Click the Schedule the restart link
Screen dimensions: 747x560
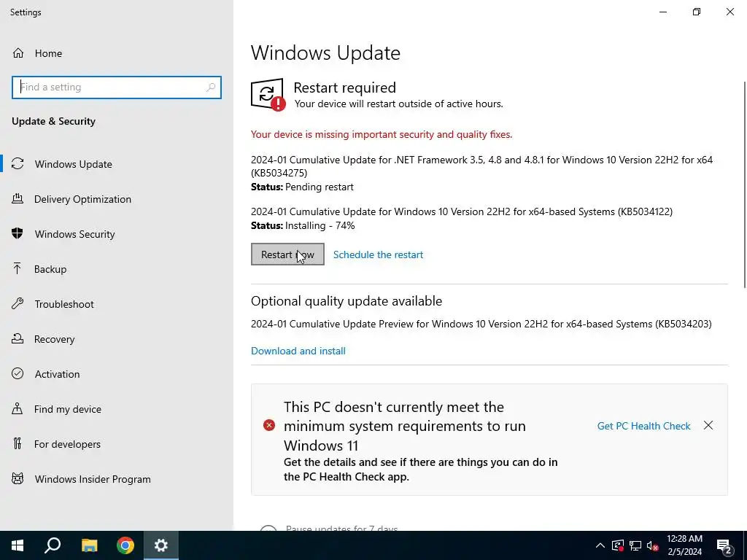(x=379, y=254)
